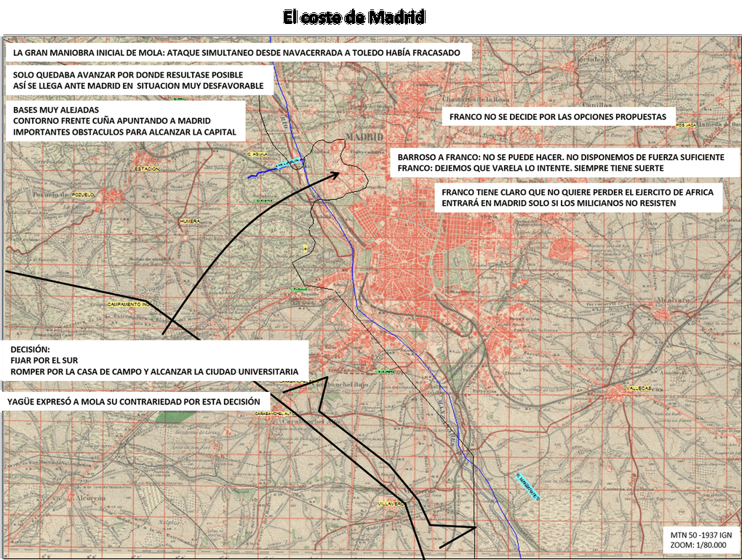Click the yellow "POS JACA" map label
The image size is (742, 560).
tap(686, 125)
